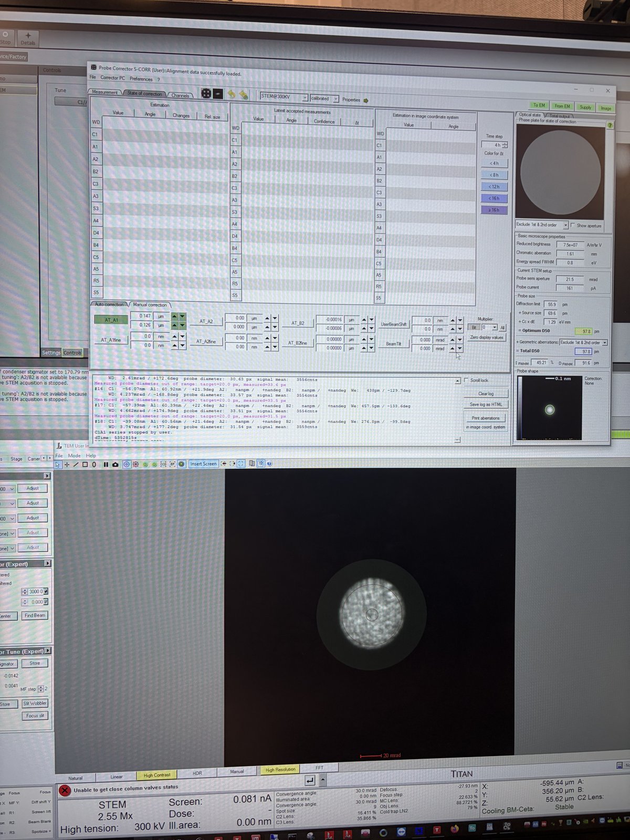Increase the AT_A1 first value with up arrow
The width and height of the screenshot is (630, 840).
(x=175, y=316)
